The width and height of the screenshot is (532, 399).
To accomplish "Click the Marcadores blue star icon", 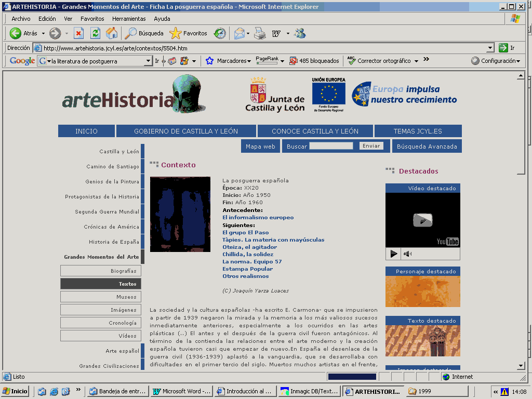I will coord(210,61).
